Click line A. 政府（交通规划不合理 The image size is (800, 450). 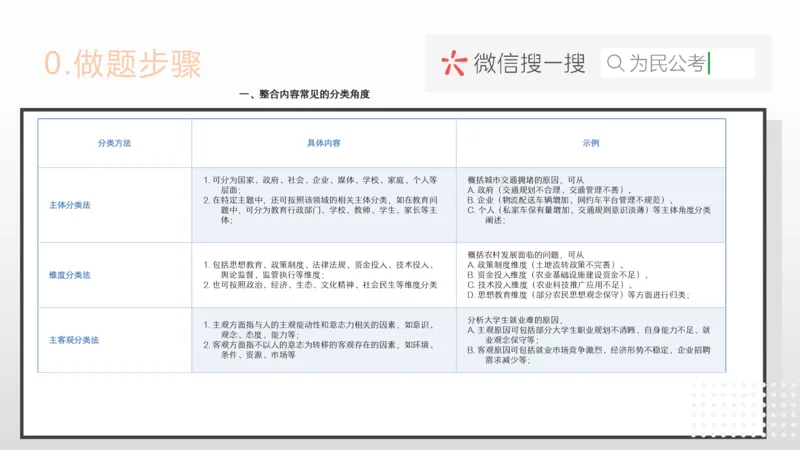pos(550,190)
